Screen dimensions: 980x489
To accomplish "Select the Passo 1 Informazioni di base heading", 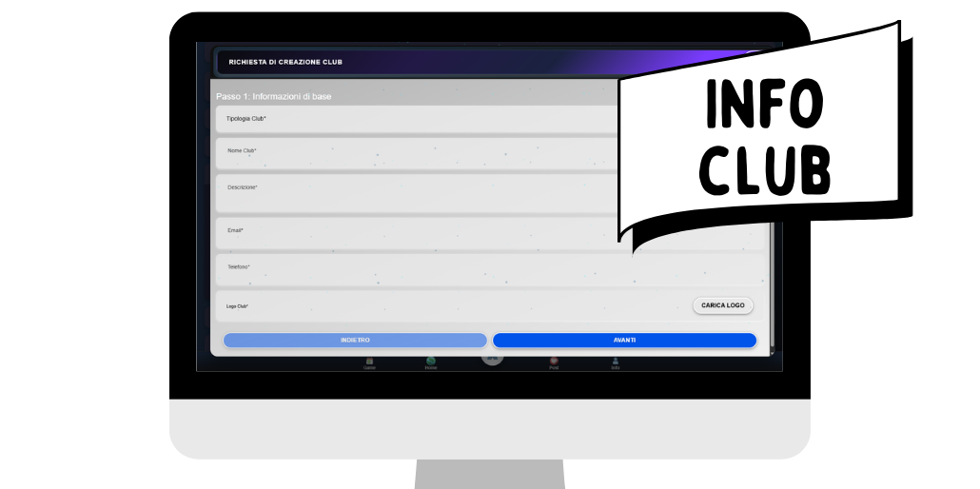I will [x=274, y=96].
